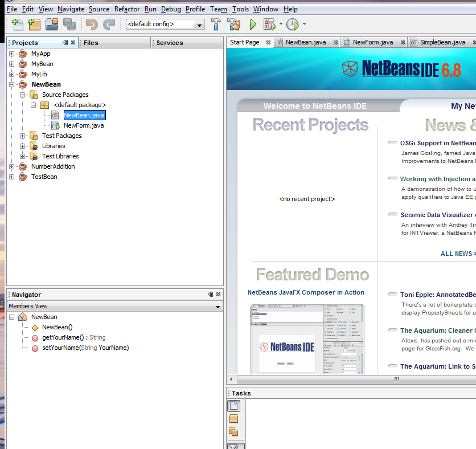Build the main project with the hammer icon
This screenshot has width=476, height=449.
click(216, 25)
